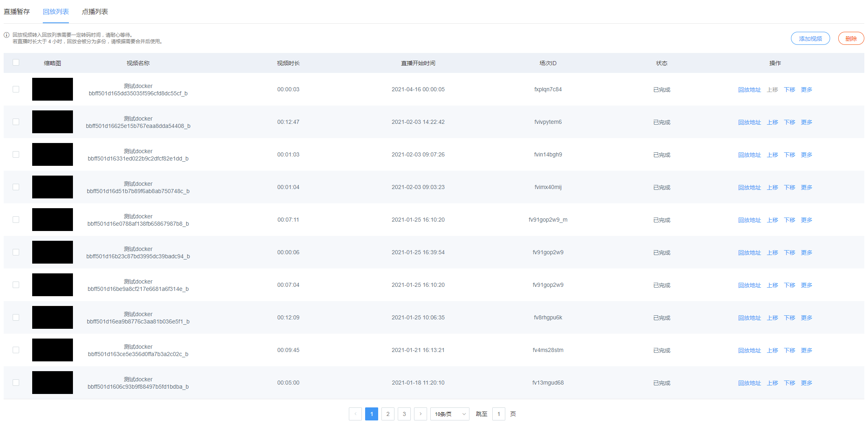The image size is (868, 429).
Task: Click the 视频时长 column header
Action: [288, 63]
